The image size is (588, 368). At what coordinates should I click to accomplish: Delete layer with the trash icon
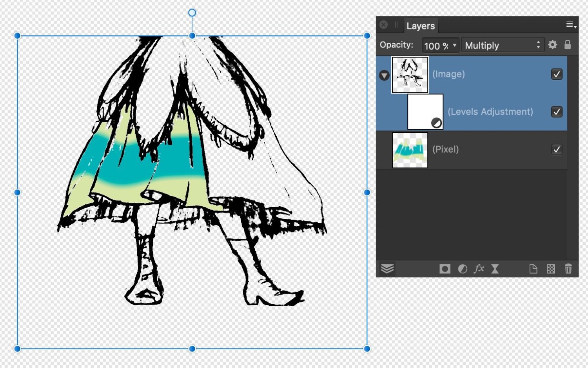(x=568, y=269)
